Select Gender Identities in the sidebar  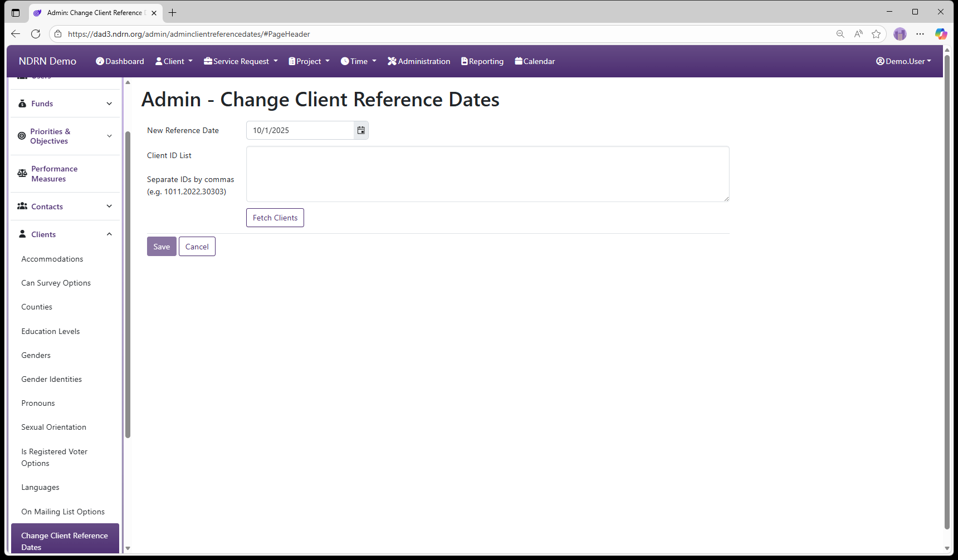pyautogui.click(x=51, y=379)
